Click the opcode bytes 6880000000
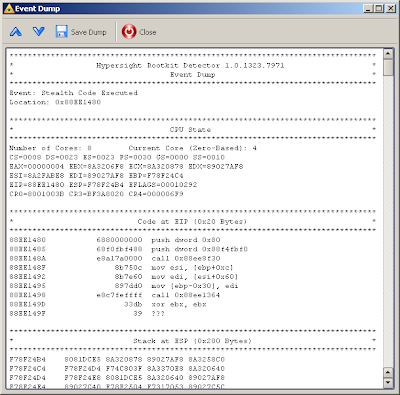The height and width of the screenshot is (395, 400). 120,240
